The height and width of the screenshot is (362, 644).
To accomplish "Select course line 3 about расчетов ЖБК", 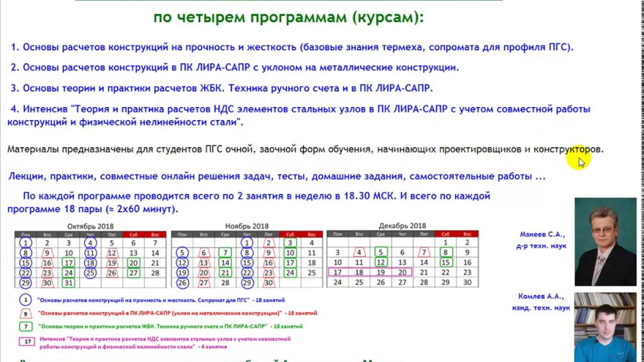I will (x=221, y=88).
